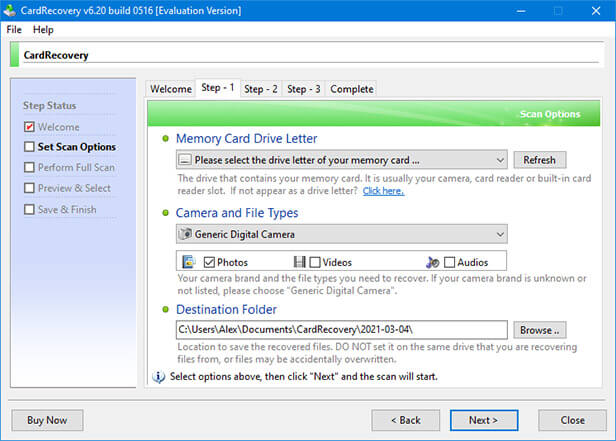This screenshot has width=616, height=441.
Task: Click the Preview & Select status checkbox
Action: point(29,188)
